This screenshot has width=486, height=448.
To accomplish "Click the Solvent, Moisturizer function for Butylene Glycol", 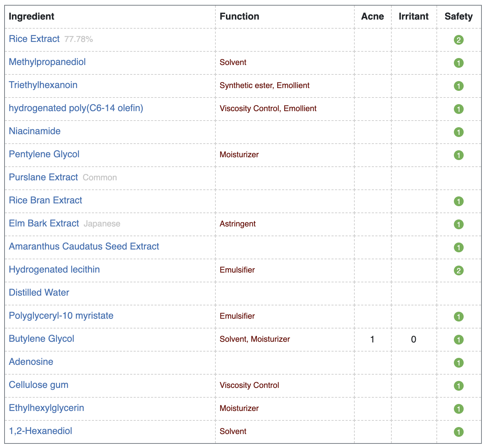I will [255, 339].
